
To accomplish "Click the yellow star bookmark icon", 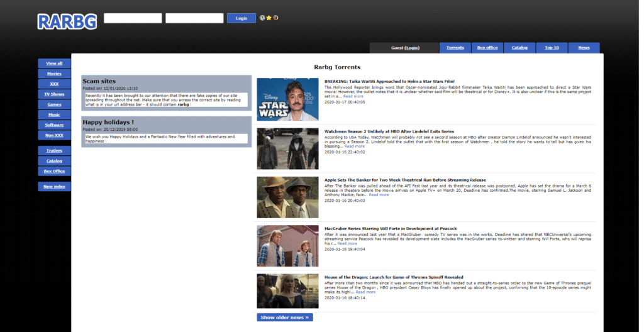I will coord(269,18).
